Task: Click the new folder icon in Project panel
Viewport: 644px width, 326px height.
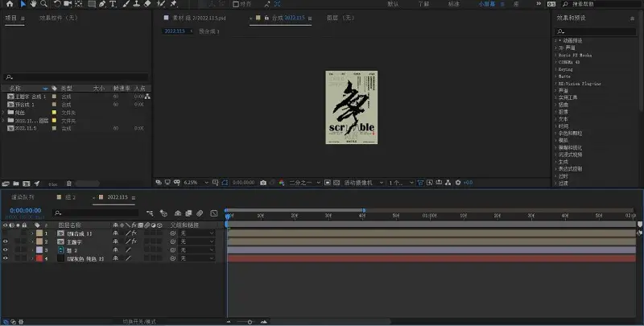Action: 15,184
